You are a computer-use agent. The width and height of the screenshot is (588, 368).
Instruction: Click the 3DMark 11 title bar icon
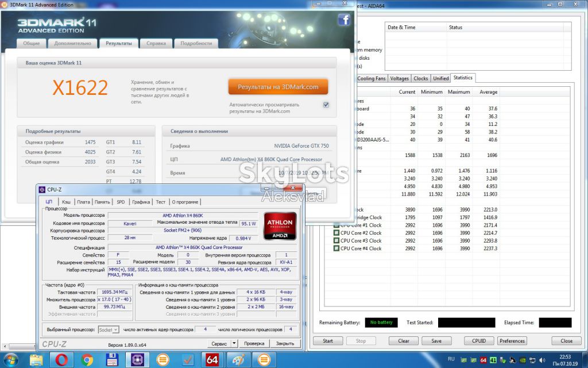tap(4, 5)
